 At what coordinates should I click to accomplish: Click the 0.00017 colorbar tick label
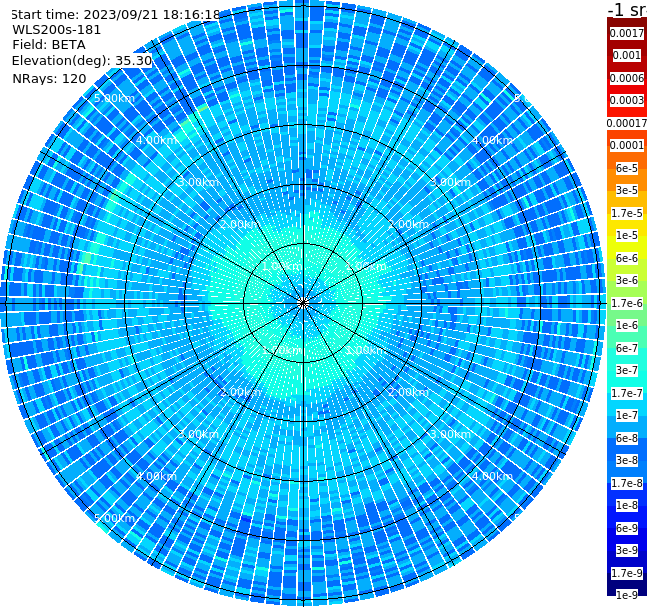627,123
